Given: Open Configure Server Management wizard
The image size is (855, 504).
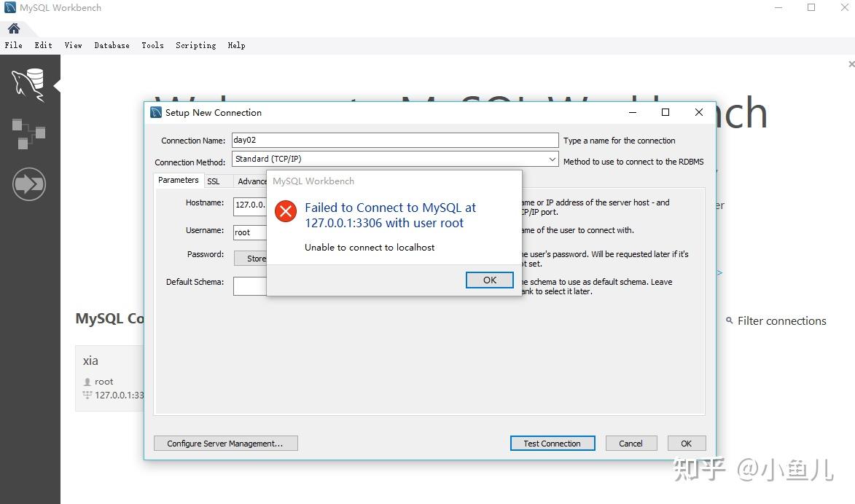Looking at the screenshot, I should coord(225,443).
